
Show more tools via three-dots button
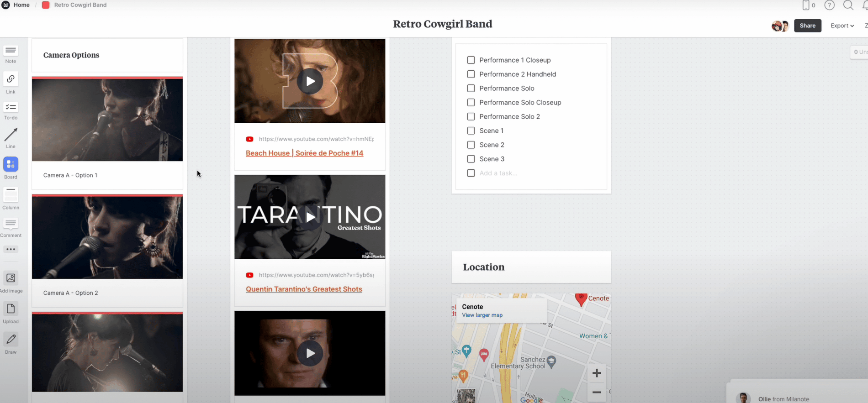(x=11, y=249)
